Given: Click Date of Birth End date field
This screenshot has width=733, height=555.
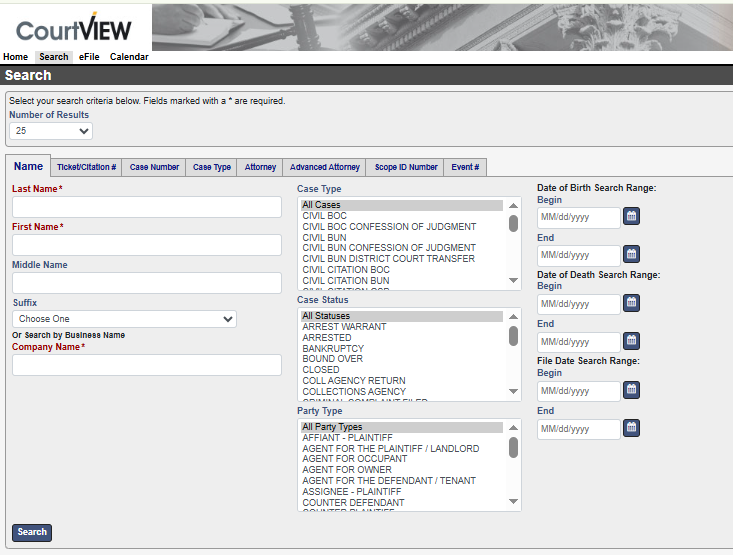Looking at the screenshot, I should (x=579, y=255).
